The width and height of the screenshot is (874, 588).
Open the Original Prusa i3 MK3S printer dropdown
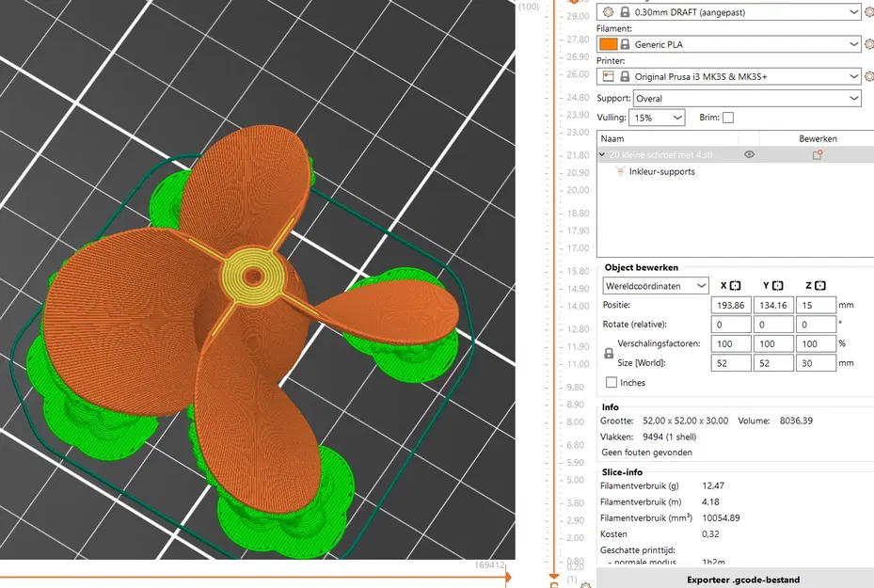point(728,76)
